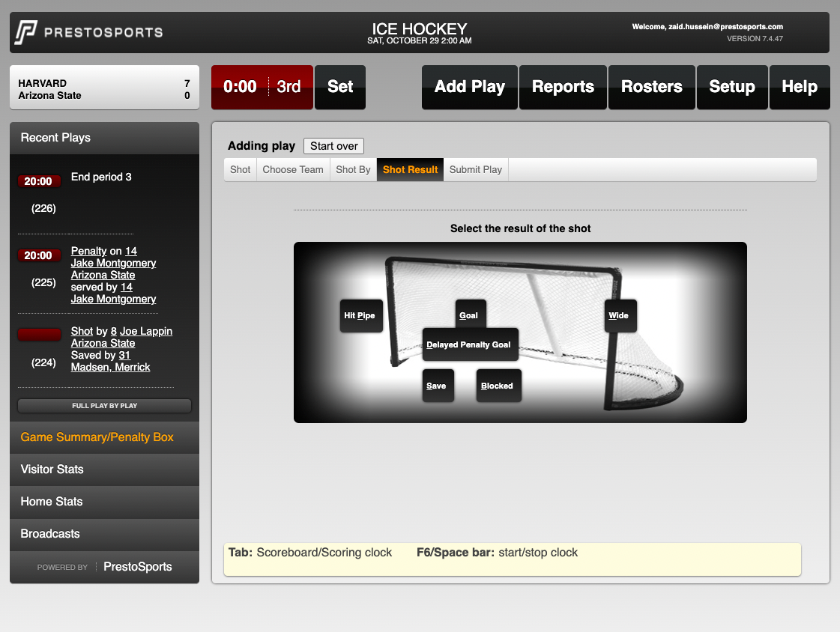Open the Setup page
840x632 pixels.
click(732, 87)
